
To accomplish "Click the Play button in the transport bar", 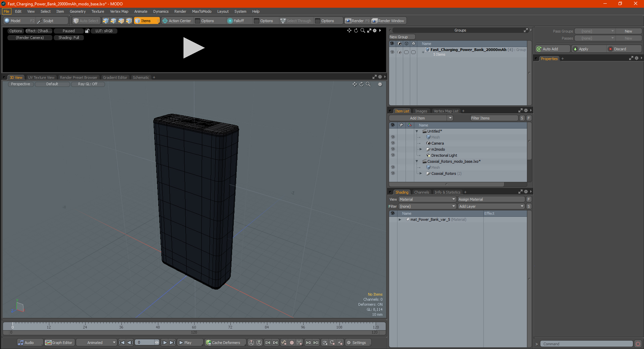I will click(x=190, y=343).
